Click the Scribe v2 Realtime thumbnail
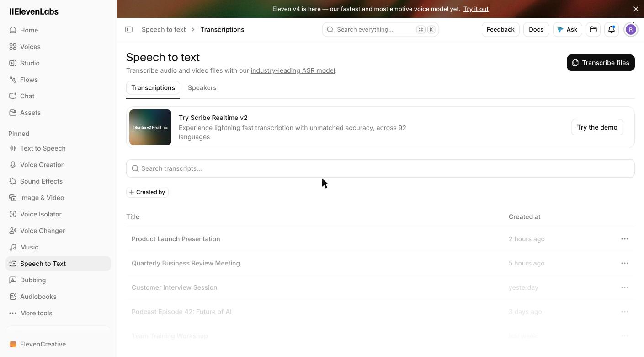Screen dimensions: 644x357 150,127
